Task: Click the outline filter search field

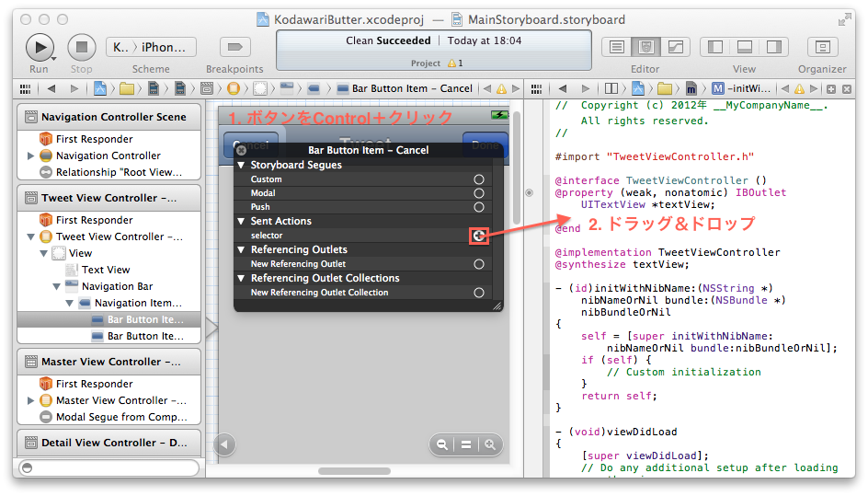Action: (x=109, y=467)
